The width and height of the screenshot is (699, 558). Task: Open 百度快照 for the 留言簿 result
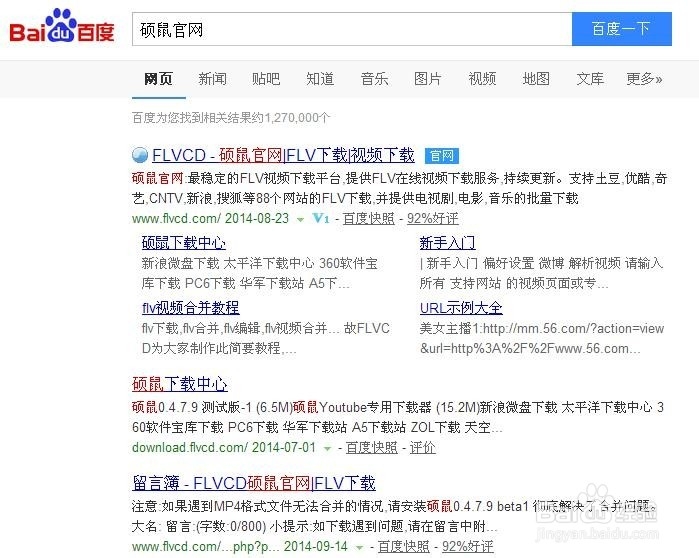click(403, 546)
